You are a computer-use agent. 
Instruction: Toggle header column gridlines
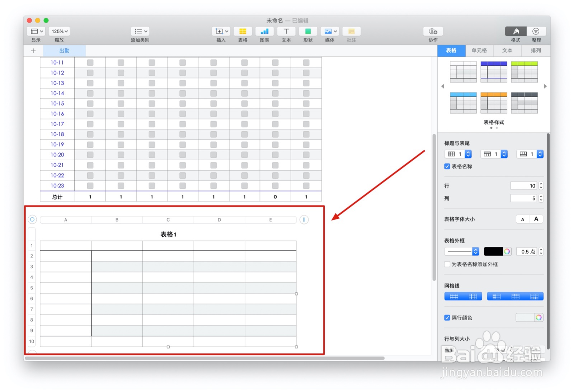(x=497, y=297)
